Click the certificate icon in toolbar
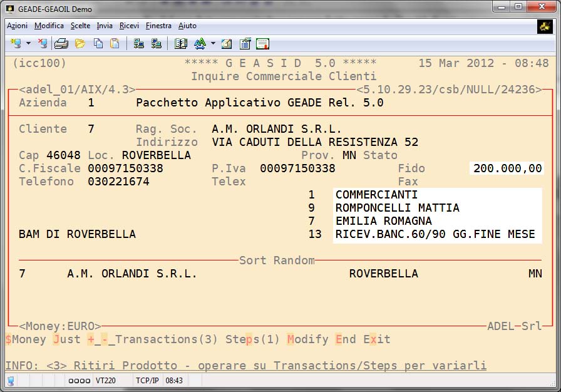Viewport: 561px width, 392px height. click(262, 44)
